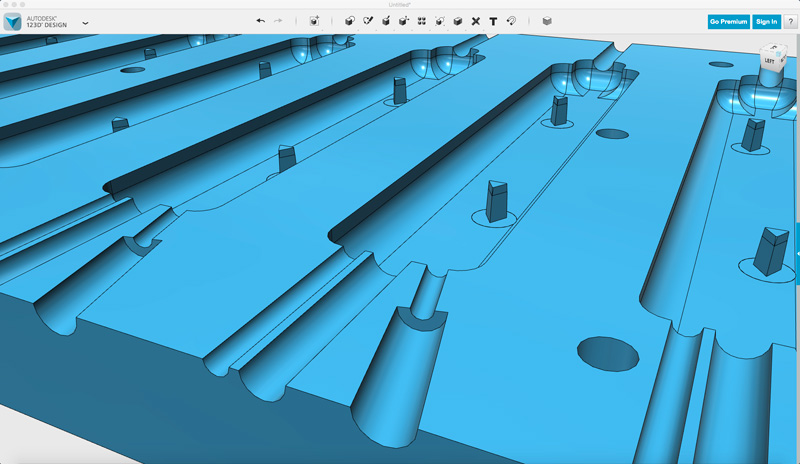Choose the Construct tool icon

pos(386,21)
